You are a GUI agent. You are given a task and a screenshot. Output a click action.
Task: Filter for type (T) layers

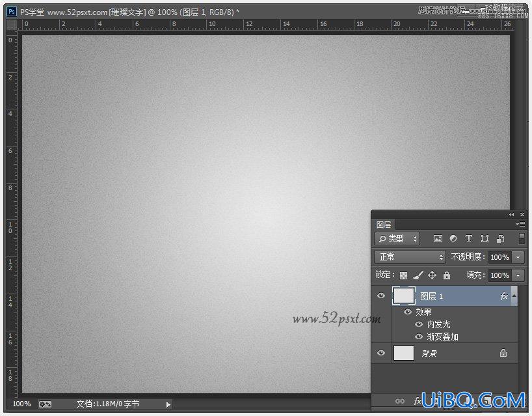click(x=468, y=239)
